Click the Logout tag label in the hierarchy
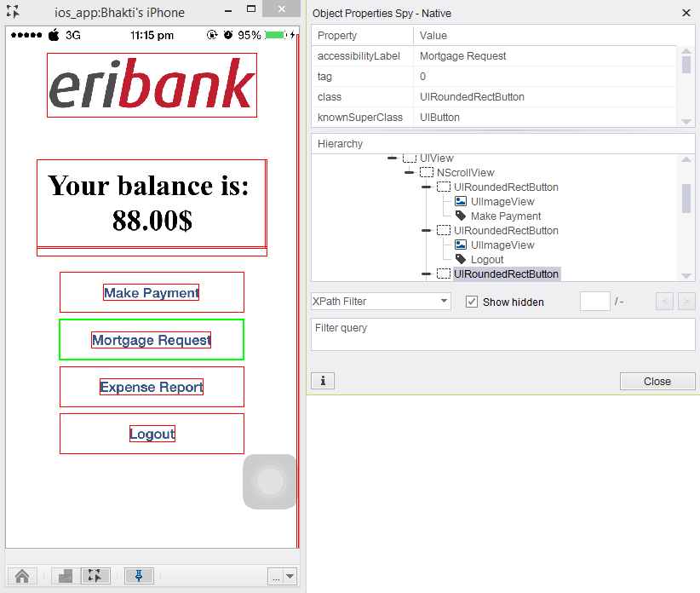This screenshot has width=700, height=593. [487, 260]
